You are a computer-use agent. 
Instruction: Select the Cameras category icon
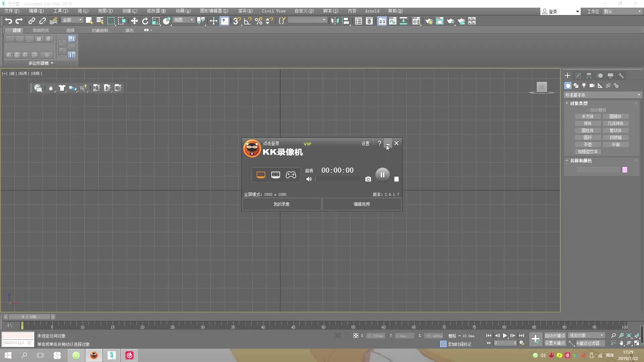592,86
